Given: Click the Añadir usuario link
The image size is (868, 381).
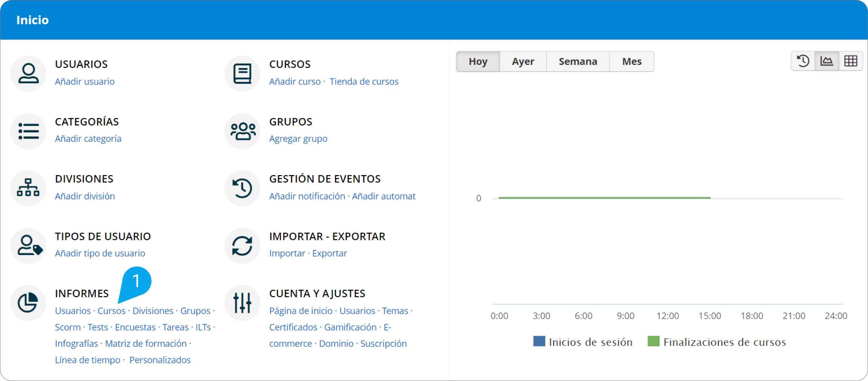Looking at the screenshot, I should click(x=85, y=81).
